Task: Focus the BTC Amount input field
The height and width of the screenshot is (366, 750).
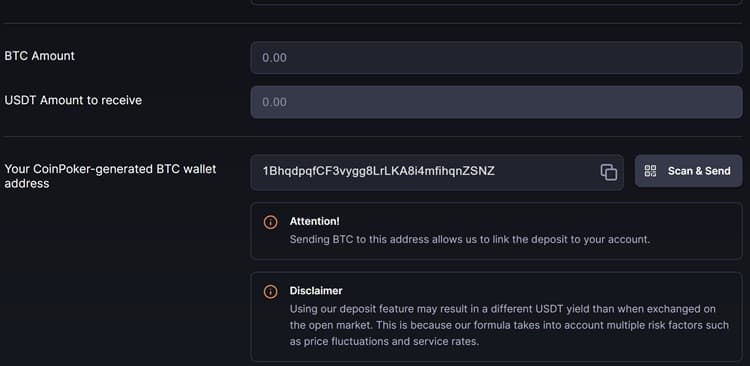Action: coord(496,57)
